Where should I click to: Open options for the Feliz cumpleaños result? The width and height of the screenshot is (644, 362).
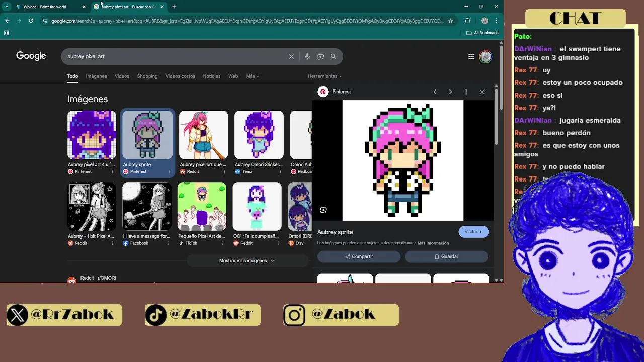278,243
